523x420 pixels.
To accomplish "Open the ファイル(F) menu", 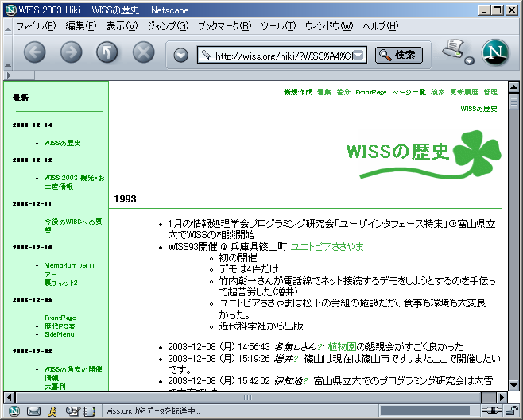I will 37,26.
